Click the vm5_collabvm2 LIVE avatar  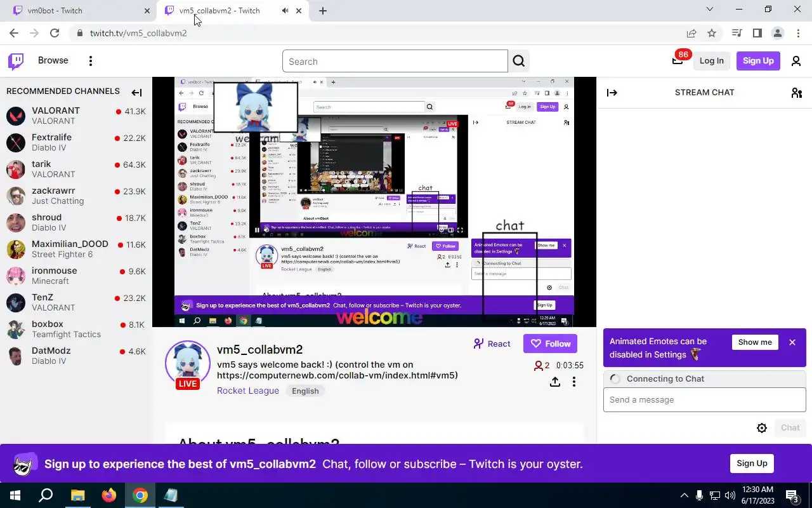click(188, 365)
